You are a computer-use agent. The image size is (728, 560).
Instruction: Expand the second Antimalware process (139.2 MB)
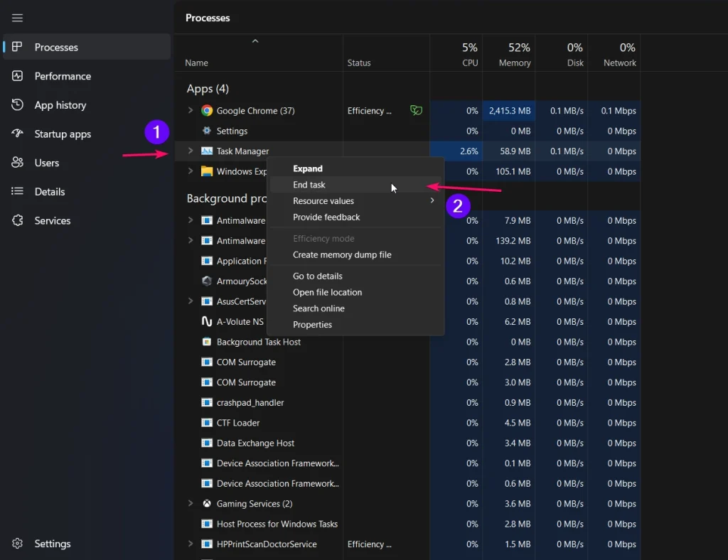[191, 240]
